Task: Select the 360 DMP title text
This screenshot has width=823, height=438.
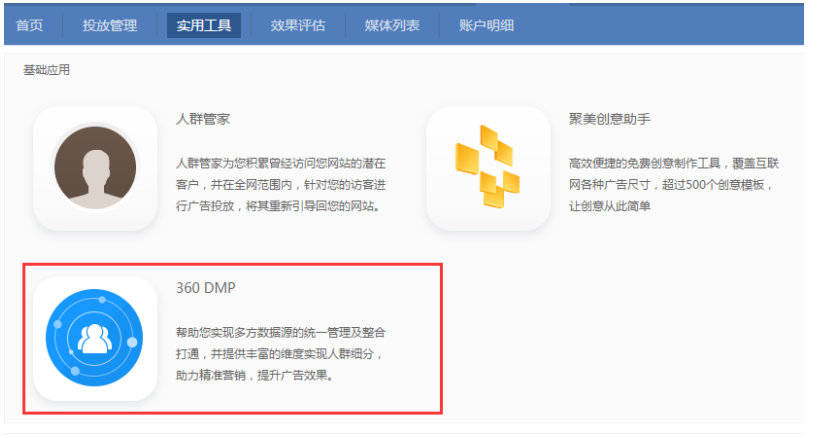Action: pos(206,288)
